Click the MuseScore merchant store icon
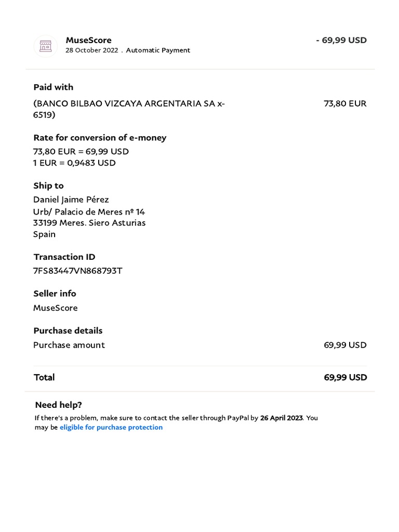399x532 pixels. point(46,46)
